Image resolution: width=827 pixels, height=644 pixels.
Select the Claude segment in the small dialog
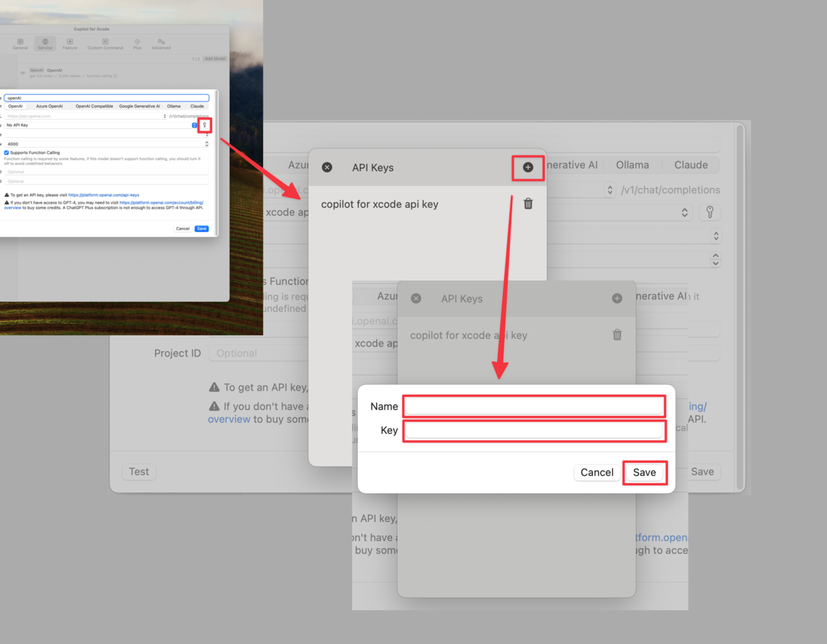pos(197,106)
